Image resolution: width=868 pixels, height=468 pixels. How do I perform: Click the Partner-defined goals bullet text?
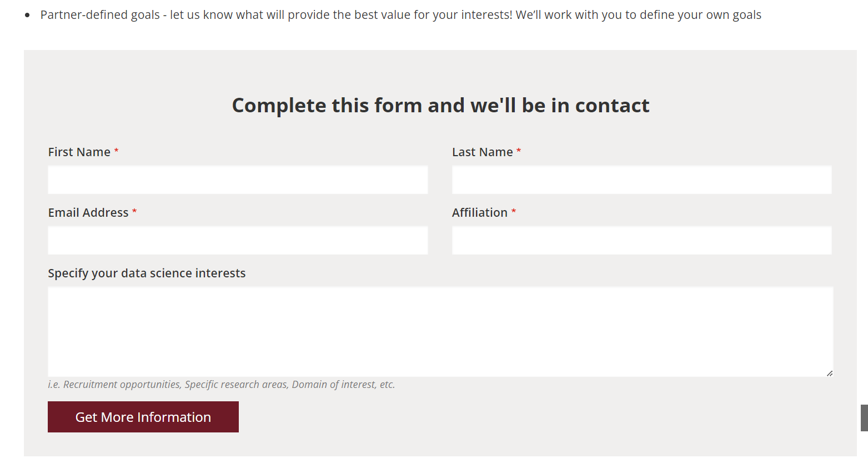pos(400,15)
